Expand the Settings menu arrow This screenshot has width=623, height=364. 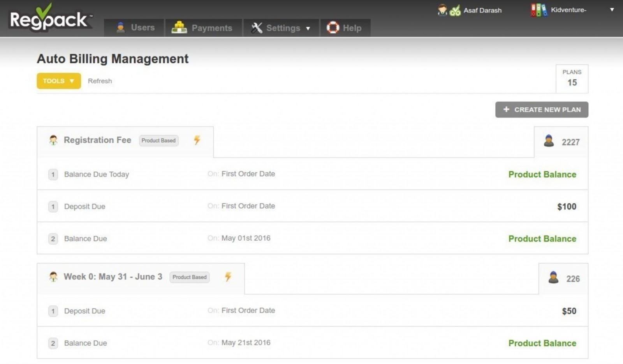point(308,28)
